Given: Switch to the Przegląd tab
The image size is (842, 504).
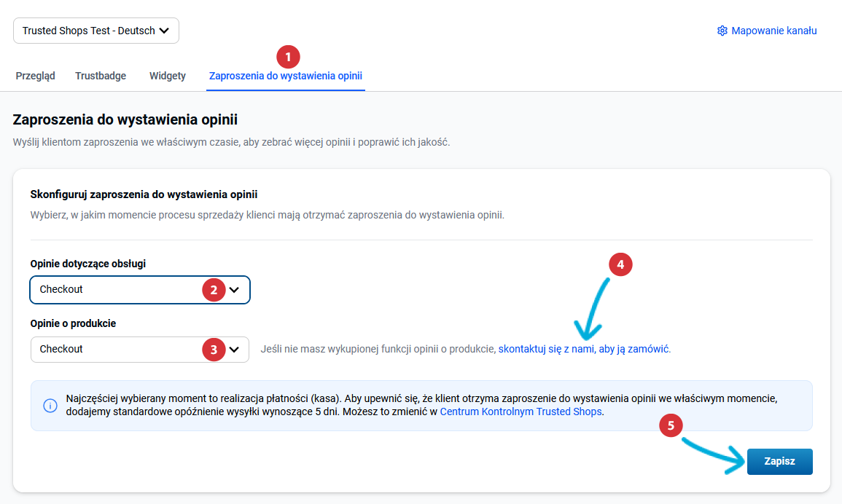Looking at the screenshot, I should (x=35, y=76).
